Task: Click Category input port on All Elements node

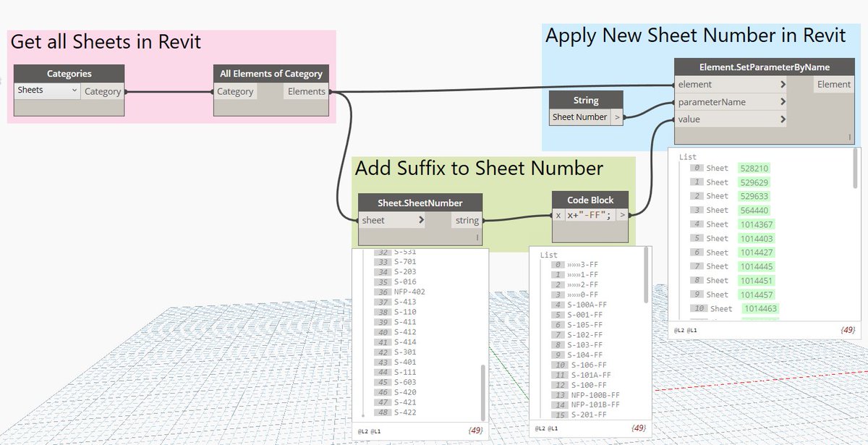Action: pos(235,91)
